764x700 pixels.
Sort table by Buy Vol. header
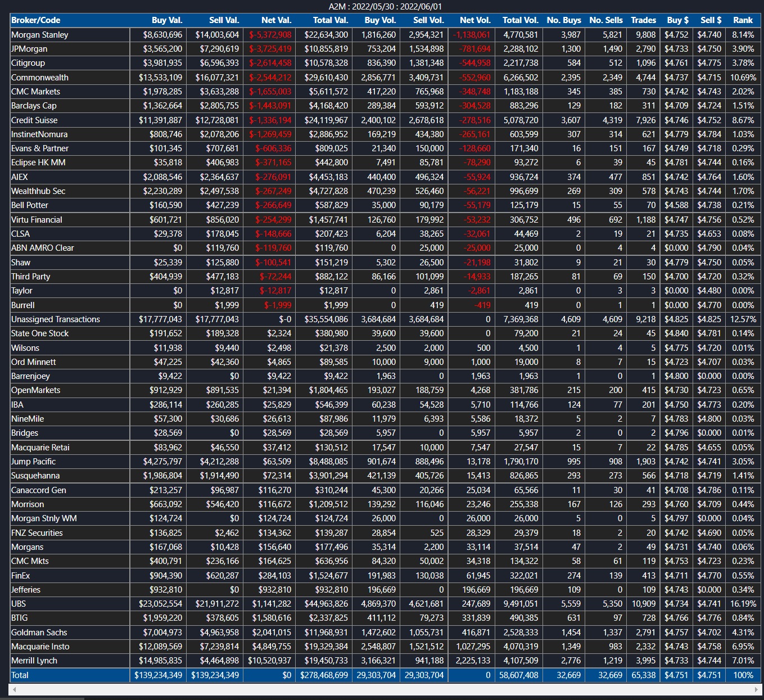tap(380, 20)
